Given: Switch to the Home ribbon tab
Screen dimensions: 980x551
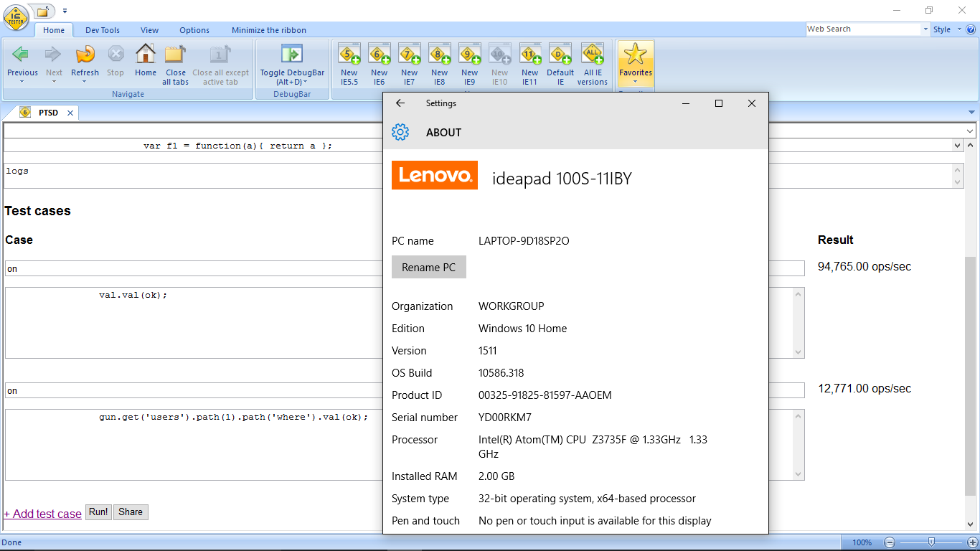Looking at the screenshot, I should pyautogui.click(x=54, y=30).
